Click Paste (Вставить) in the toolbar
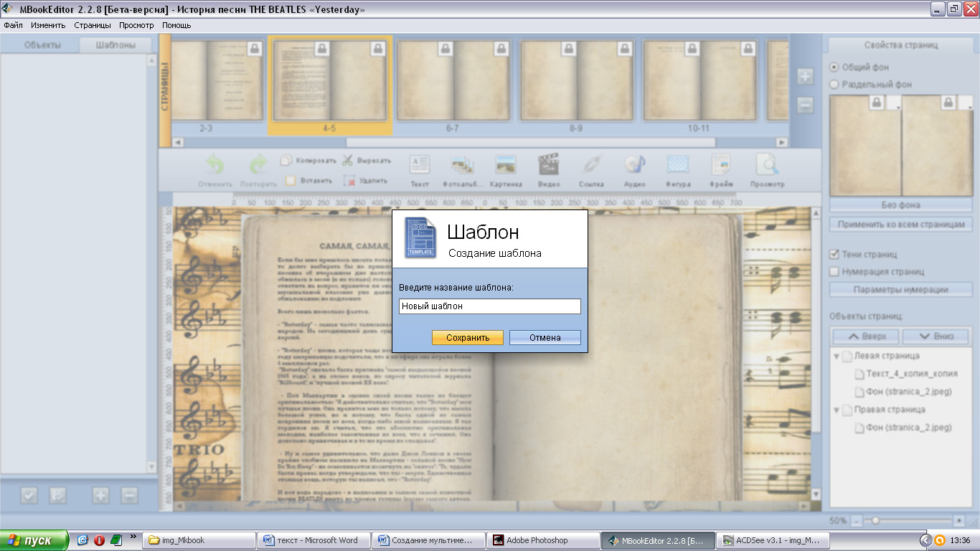 (x=308, y=181)
